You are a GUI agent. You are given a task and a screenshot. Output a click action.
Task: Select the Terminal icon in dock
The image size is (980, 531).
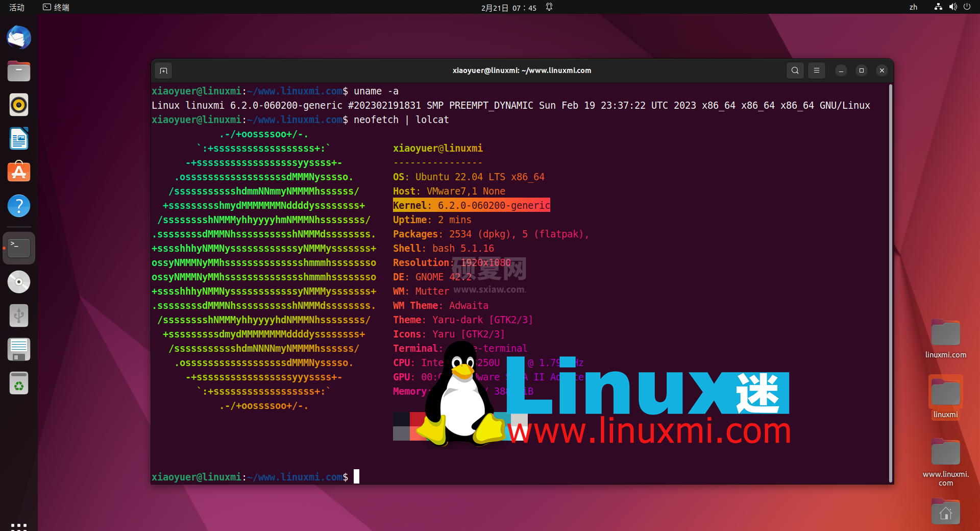tap(19, 248)
